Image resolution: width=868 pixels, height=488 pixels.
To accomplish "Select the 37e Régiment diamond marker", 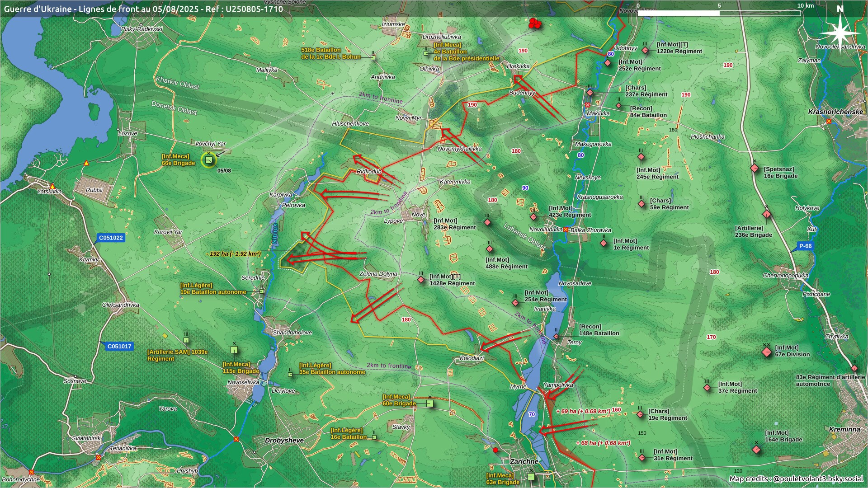I will (708, 388).
